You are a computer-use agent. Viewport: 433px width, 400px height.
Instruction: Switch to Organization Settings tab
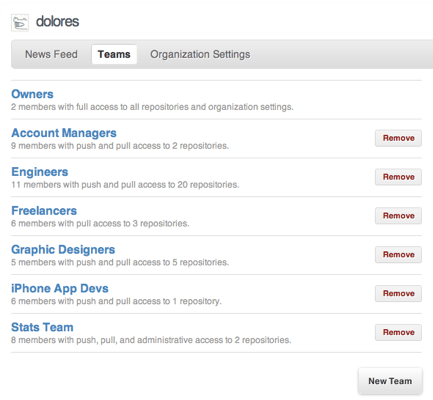[200, 54]
